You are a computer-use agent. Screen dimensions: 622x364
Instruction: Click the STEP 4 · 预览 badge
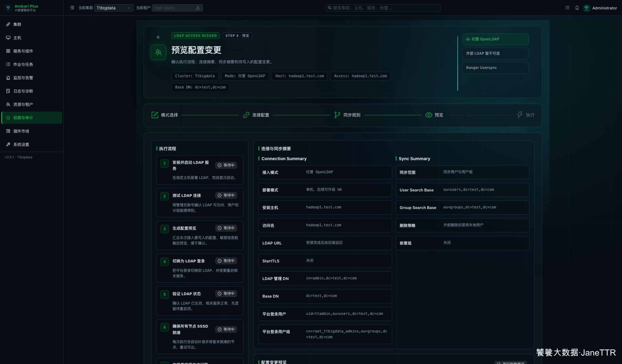coord(237,36)
